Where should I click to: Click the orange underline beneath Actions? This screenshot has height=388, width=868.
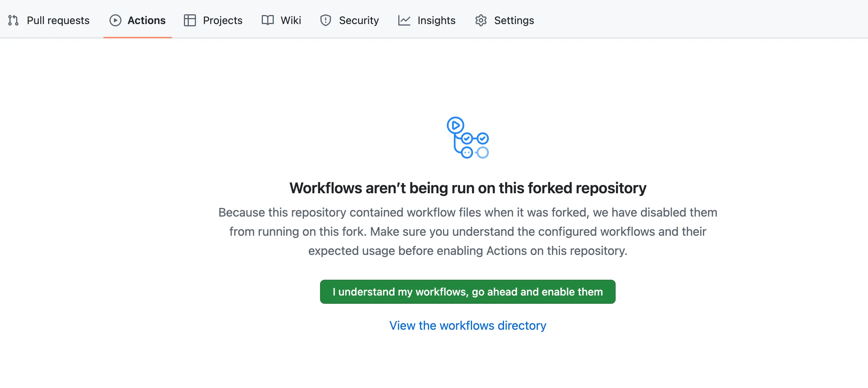pos(137,37)
